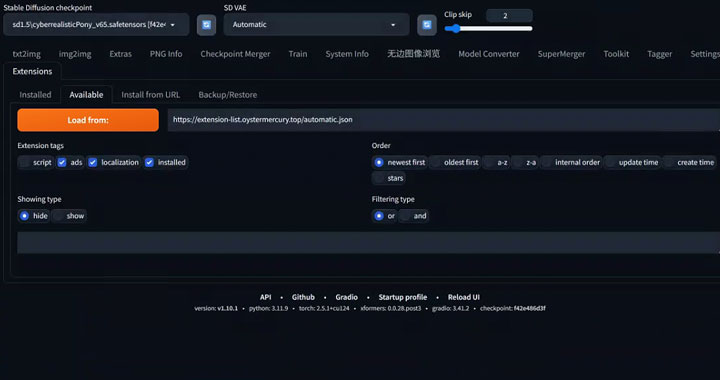Open the Install from URL sub-tab
Screen dimensions: 720x380
click(x=151, y=95)
